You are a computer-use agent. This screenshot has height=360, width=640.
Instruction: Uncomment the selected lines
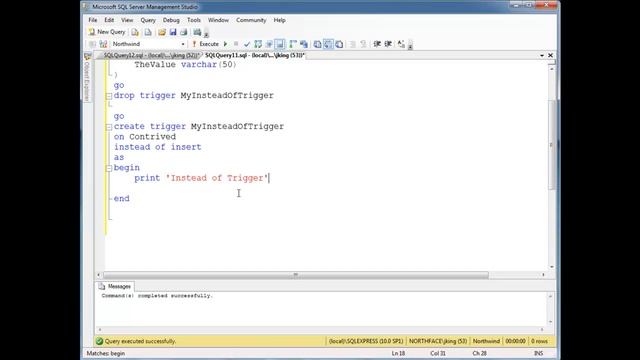tap(363, 44)
